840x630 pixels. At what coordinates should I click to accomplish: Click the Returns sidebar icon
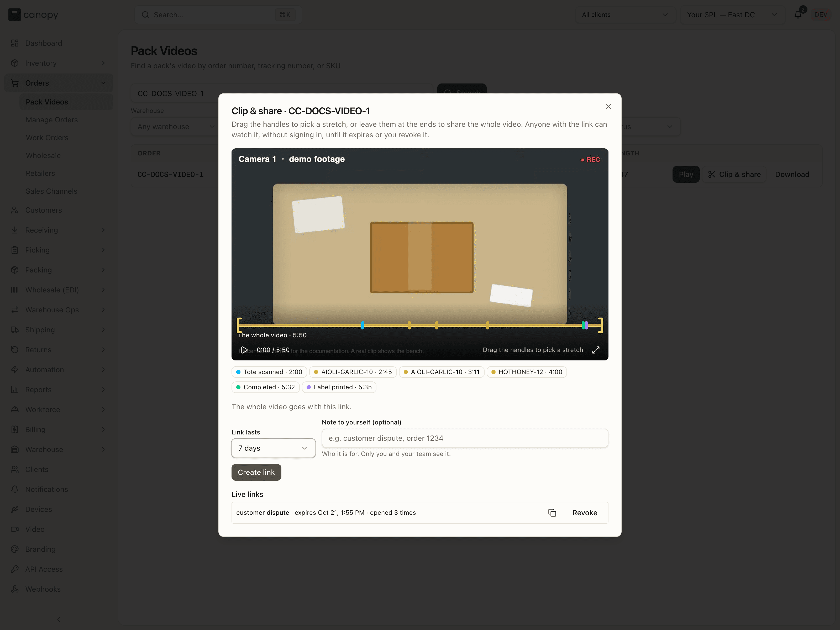coord(15,350)
